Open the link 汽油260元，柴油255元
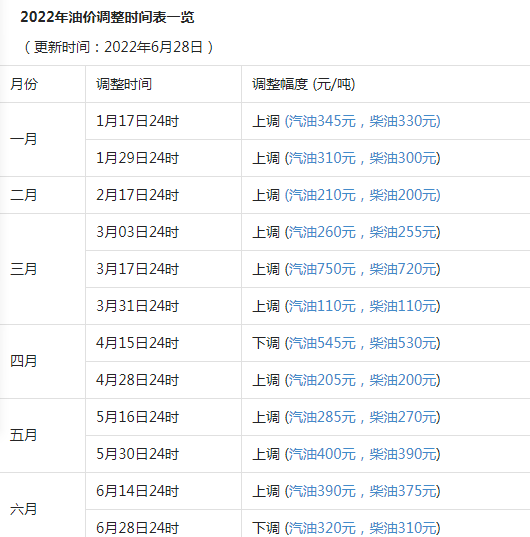The width and height of the screenshot is (530, 537). [x=363, y=232]
